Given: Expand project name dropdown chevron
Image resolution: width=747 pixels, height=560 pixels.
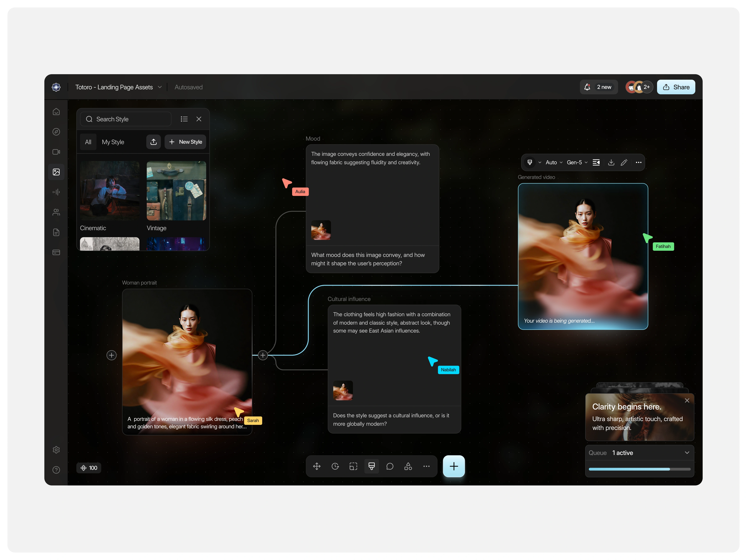Looking at the screenshot, I should pyautogui.click(x=160, y=87).
